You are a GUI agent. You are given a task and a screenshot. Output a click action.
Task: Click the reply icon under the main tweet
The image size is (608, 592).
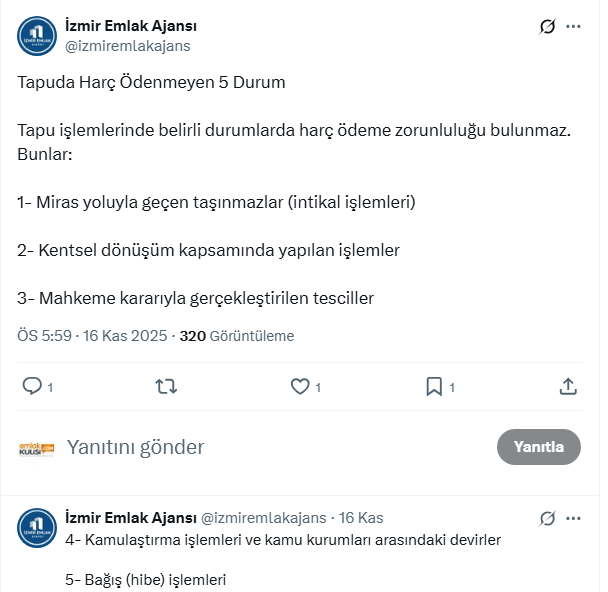pos(32,386)
